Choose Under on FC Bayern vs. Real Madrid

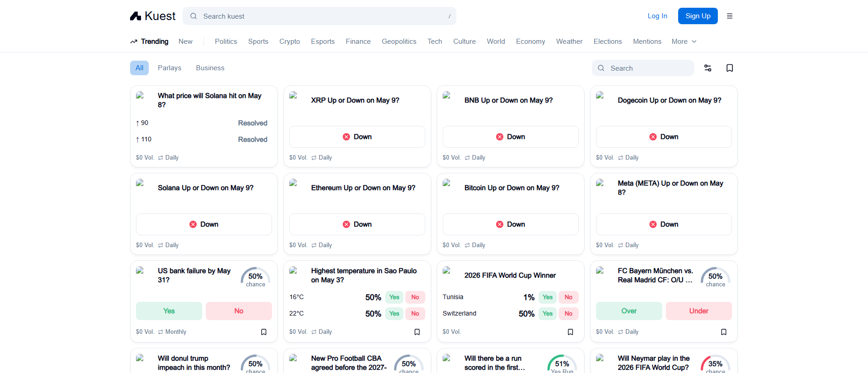pyautogui.click(x=699, y=311)
